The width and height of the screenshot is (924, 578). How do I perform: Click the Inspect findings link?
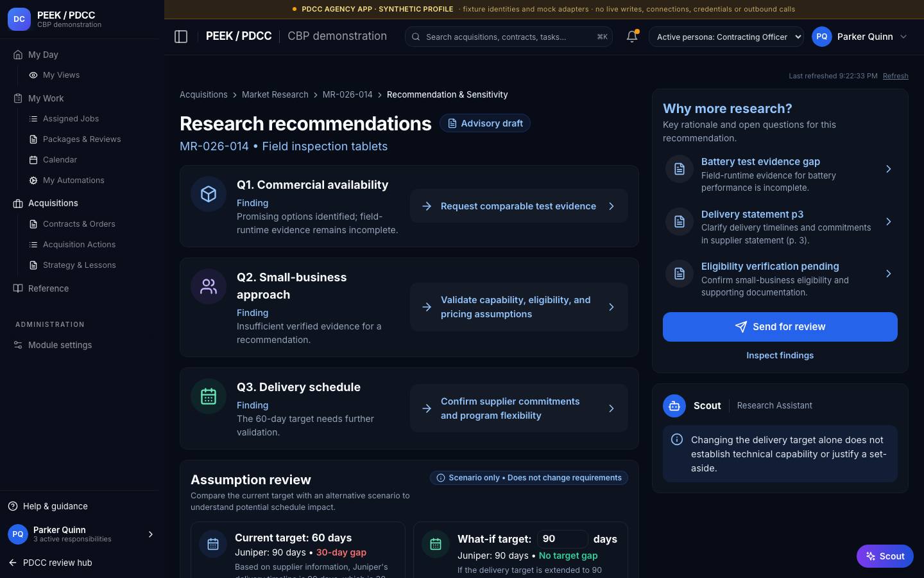pyautogui.click(x=780, y=355)
